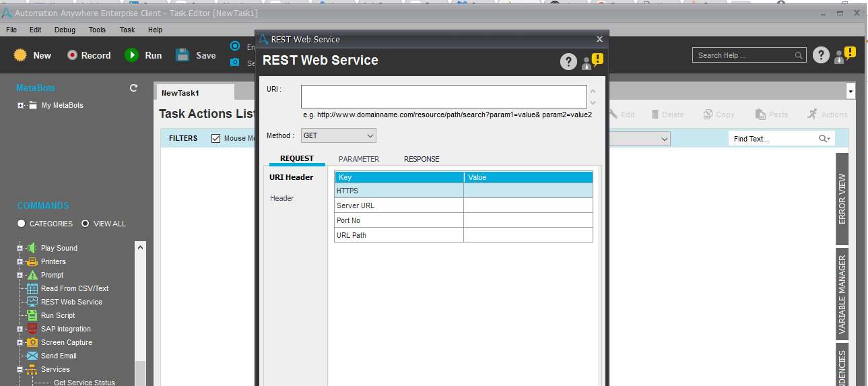Click notification icon in REST Web Service dialog
Viewport: 868px width, 386px height.
[593, 62]
